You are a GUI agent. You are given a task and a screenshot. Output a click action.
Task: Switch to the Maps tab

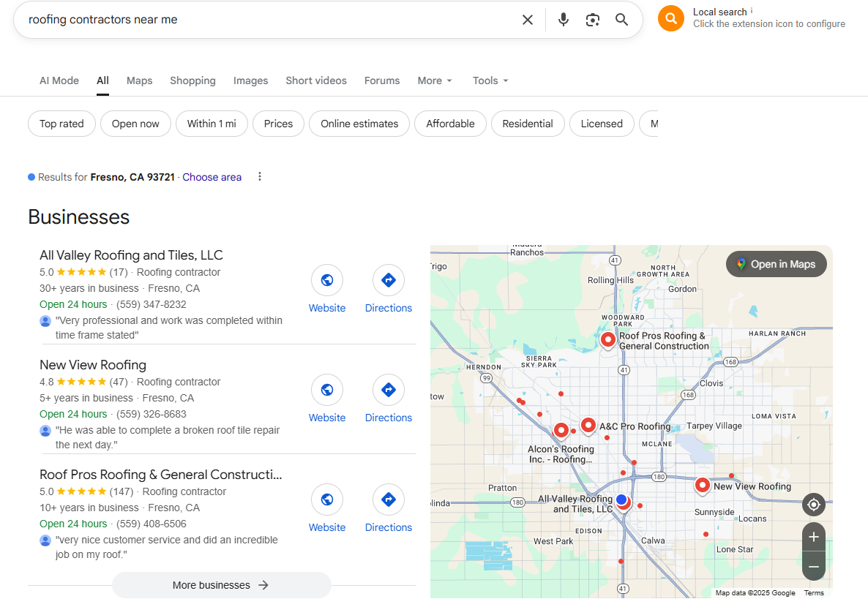pyautogui.click(x=139, y=80)
